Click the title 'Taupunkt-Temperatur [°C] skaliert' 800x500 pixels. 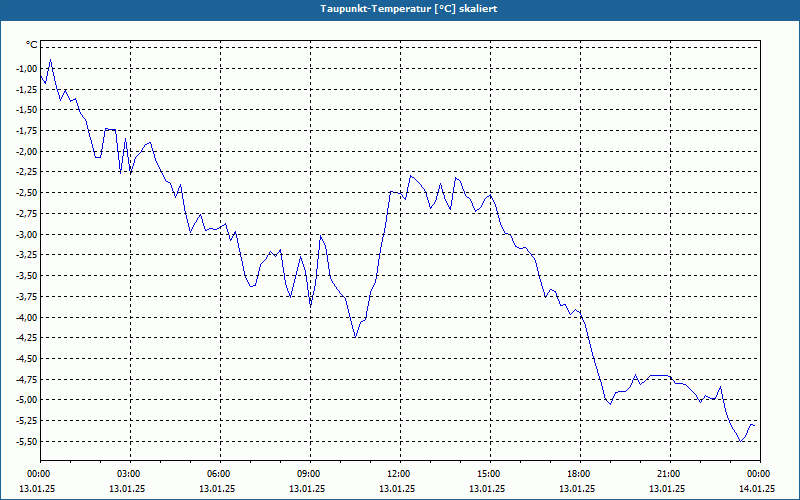coord(409,9)
